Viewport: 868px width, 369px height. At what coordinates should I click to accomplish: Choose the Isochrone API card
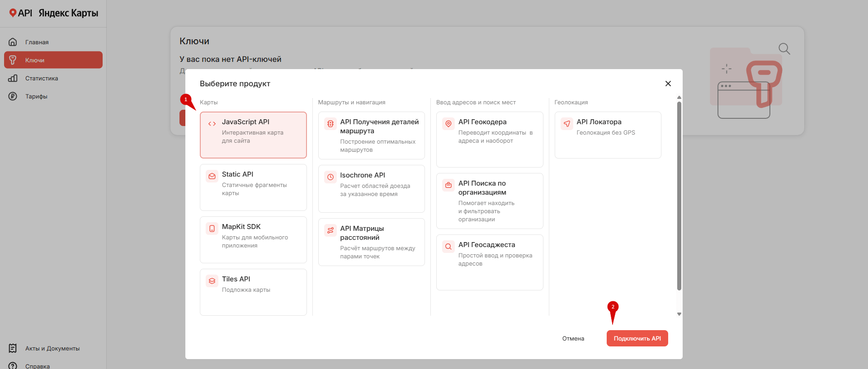coord(372,189)
